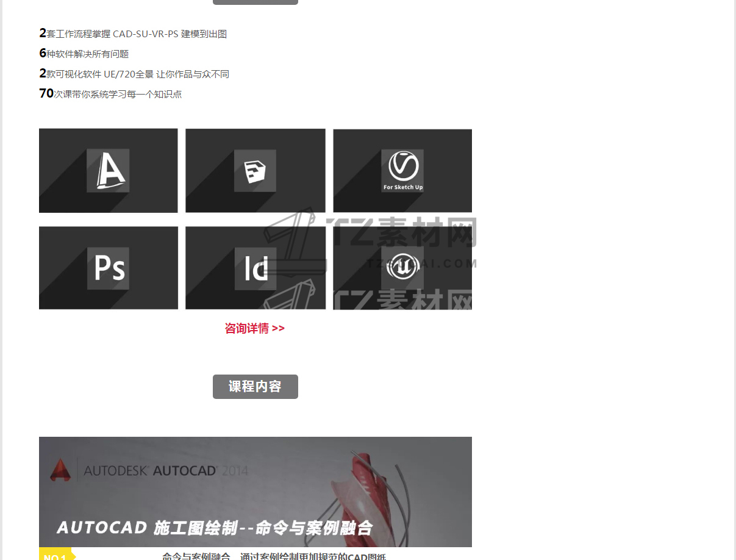Click the AutoCAD software logo tile
736x560 pixels.
pos(108,170)
